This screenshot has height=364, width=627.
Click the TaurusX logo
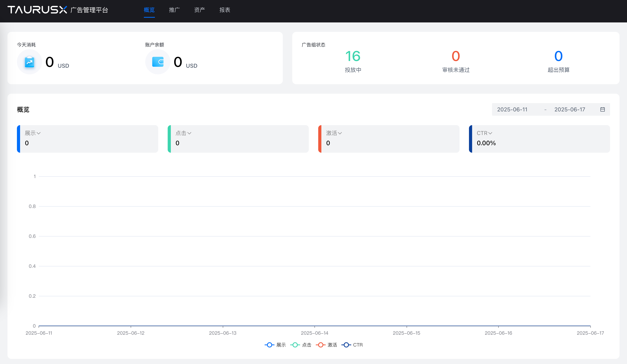[x=37, y=10]
